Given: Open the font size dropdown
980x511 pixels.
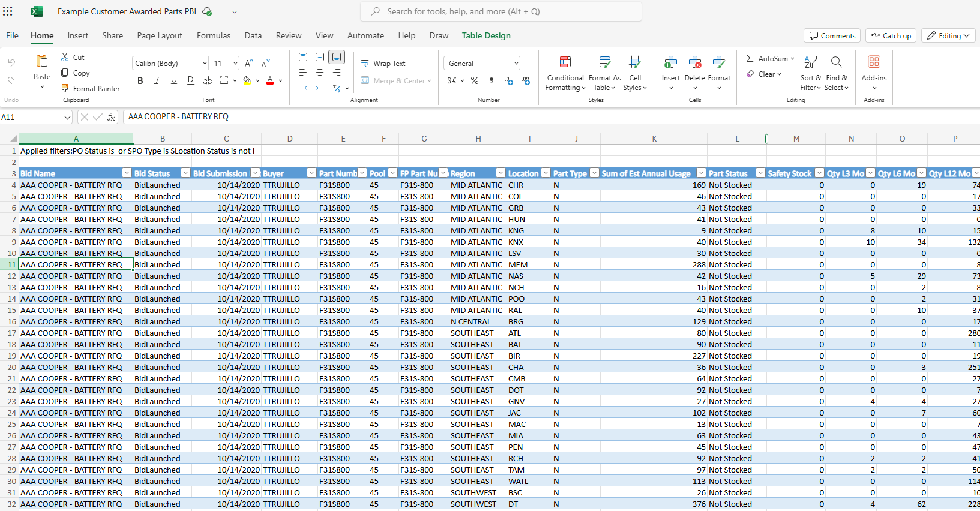Looking at the screenshot, I should point(235,63).
